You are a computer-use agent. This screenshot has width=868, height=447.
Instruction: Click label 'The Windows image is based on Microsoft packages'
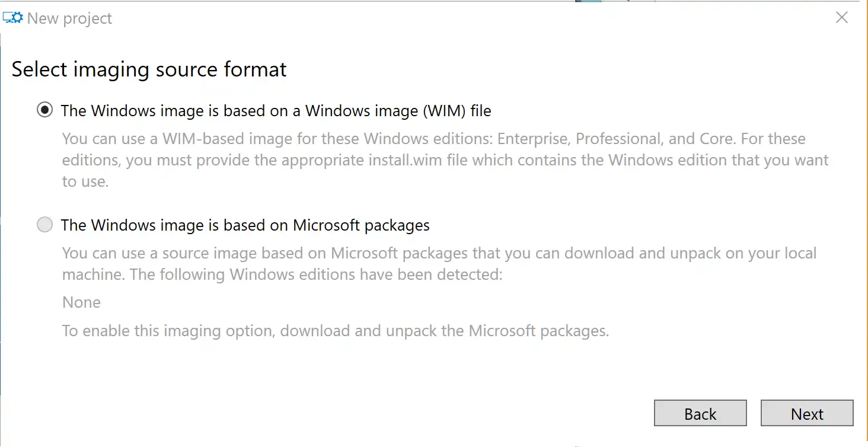click(x=245, y=225)
